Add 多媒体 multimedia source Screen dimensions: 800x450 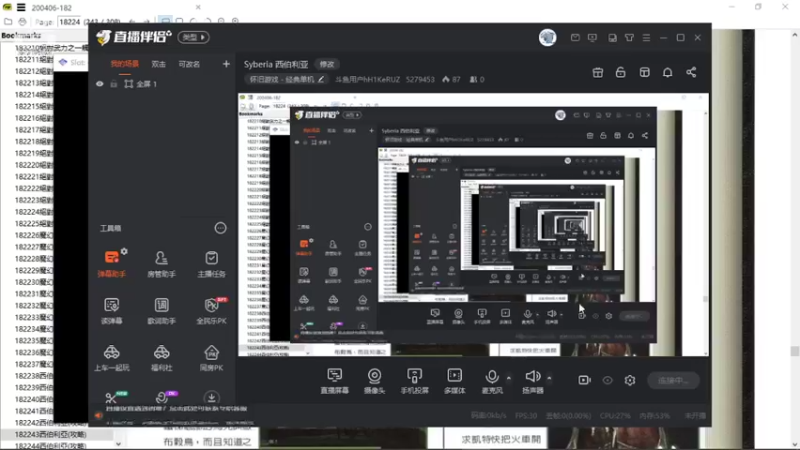(455, 381)
